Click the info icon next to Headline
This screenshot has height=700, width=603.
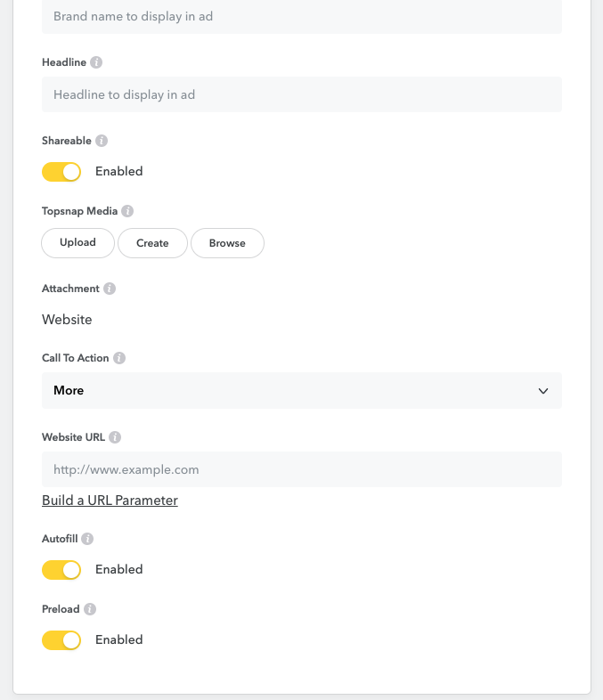(x=96, y=62)
